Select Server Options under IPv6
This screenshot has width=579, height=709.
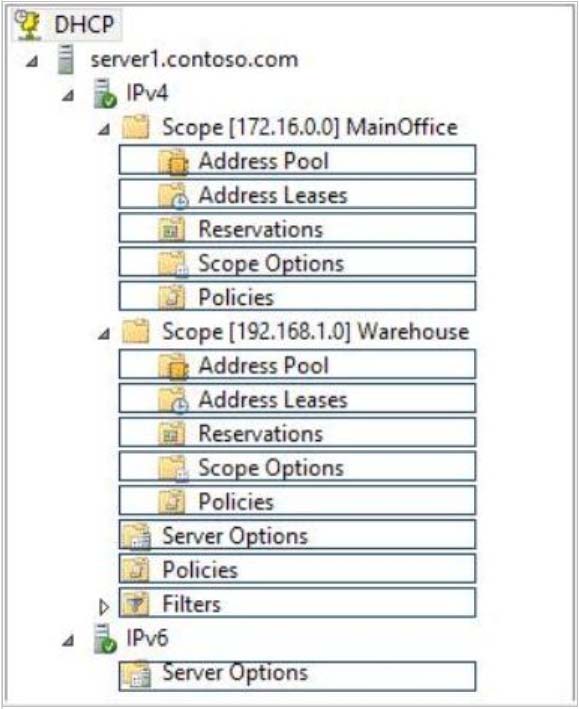(x=297, y=676)
